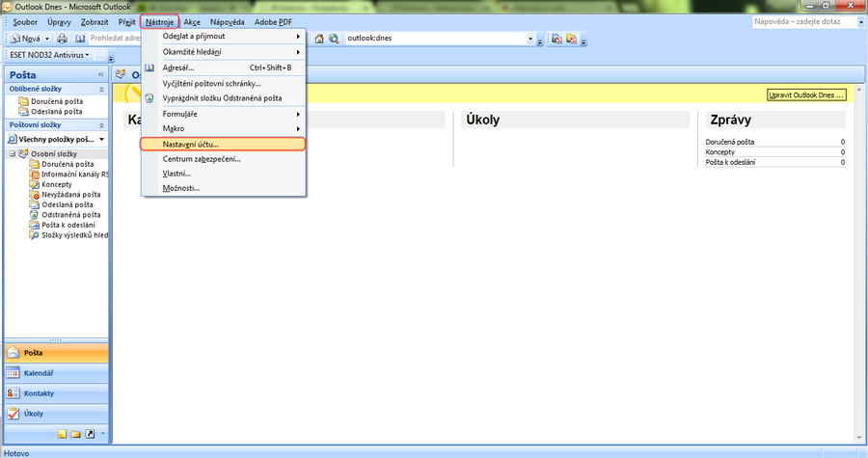
Task: Open the Centrum zabezpečení menu entry
Action: coord(202,158)
